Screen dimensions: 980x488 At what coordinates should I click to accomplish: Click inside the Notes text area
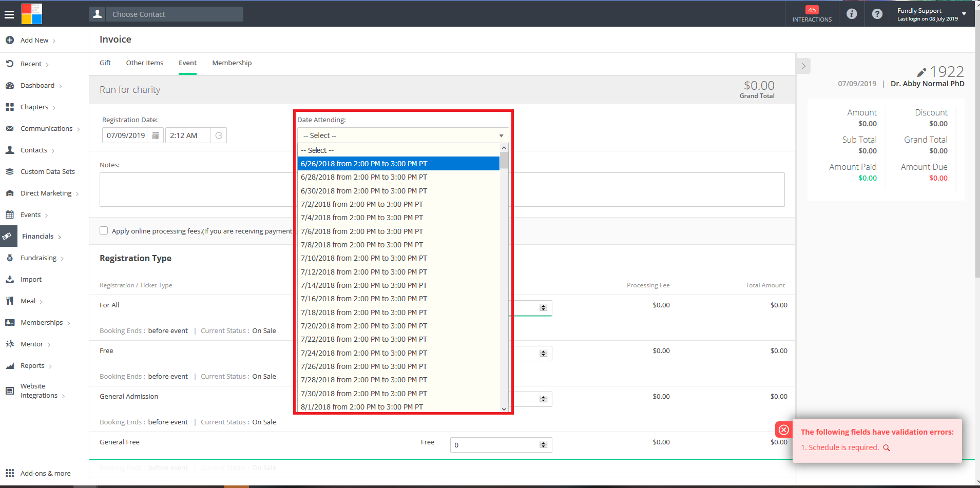pos(442,189)
